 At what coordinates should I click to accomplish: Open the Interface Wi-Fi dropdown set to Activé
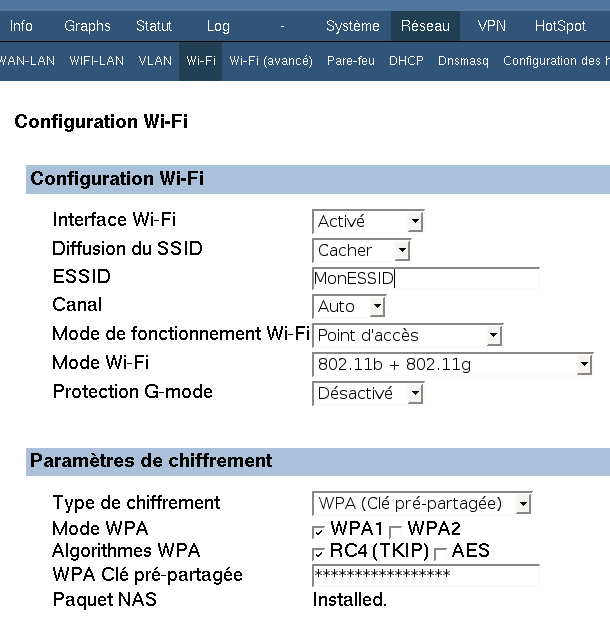click(368, 222)
